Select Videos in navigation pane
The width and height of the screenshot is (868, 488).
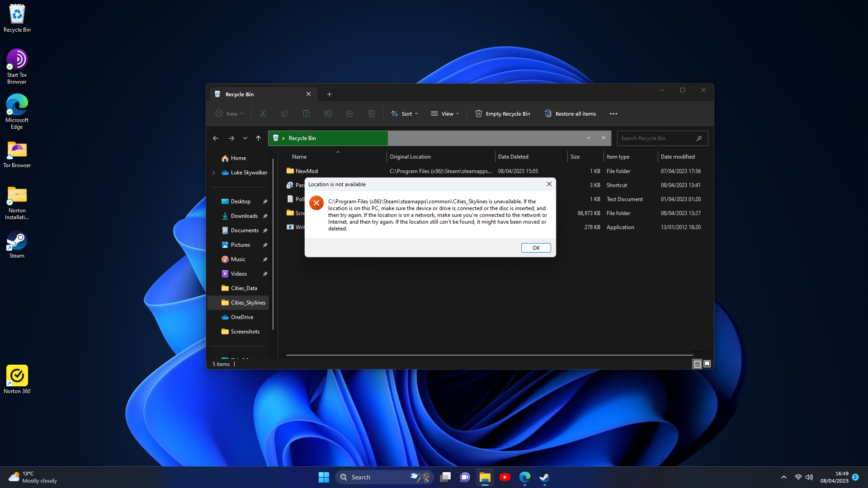pyautogui.click(x=239, y=274)
